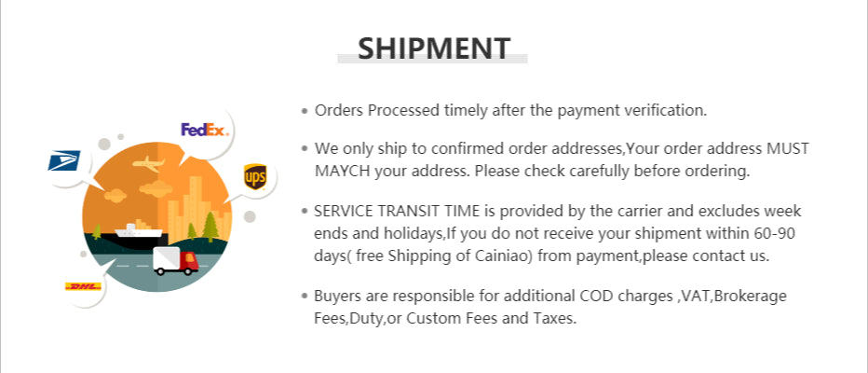Screen dimensions: 868x373
Task: Click the 'SERVICE TRANSIT TIME' line
Action: coord(557,211)
